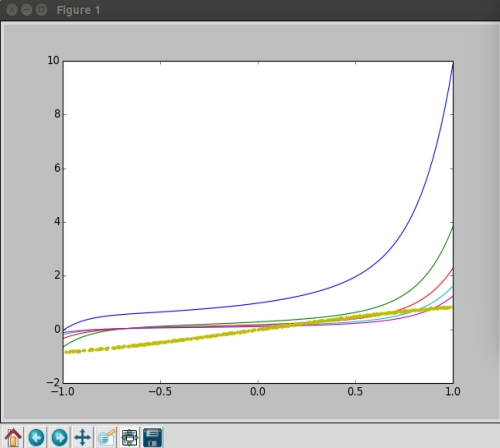Click the x-axis label −1.0
The height and width of the screenshot is (448, 500).
[63, 391]
